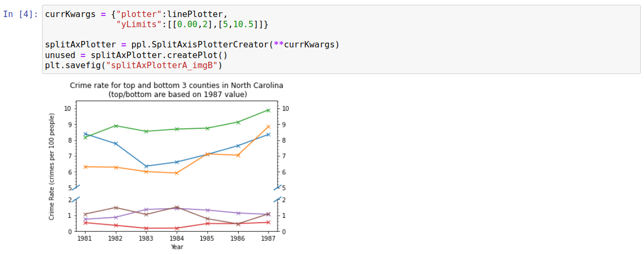The width and height of the screenshot is (644, 254).
Task: Click the orange line marker at 1987
Action: [268, 126]
